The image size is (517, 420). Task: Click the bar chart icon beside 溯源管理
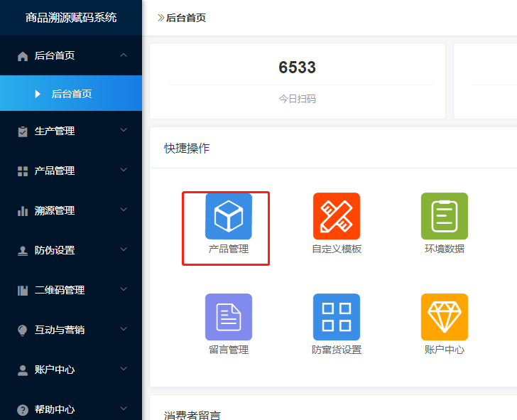tap(23, 211)
